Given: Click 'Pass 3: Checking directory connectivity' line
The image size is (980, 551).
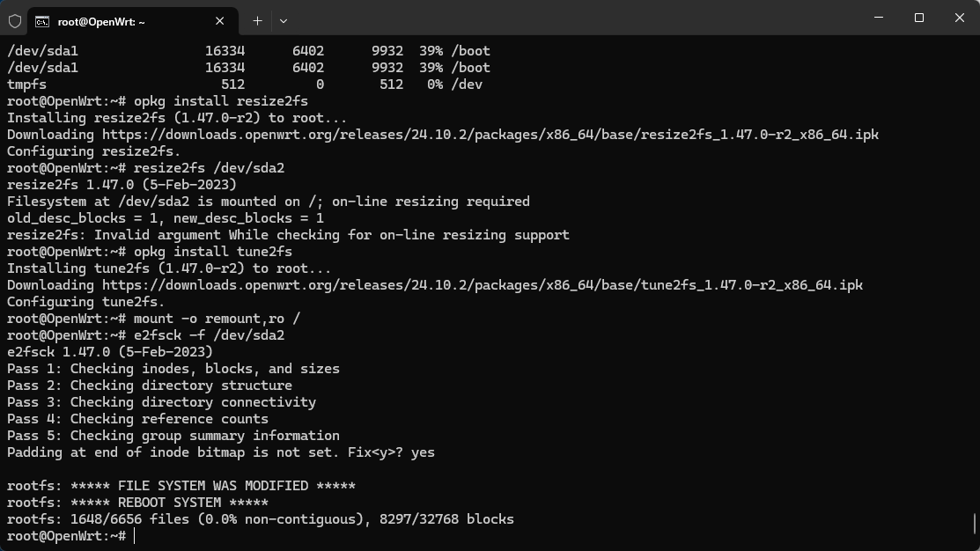Looking at the screenshot, I should [161, 402].
